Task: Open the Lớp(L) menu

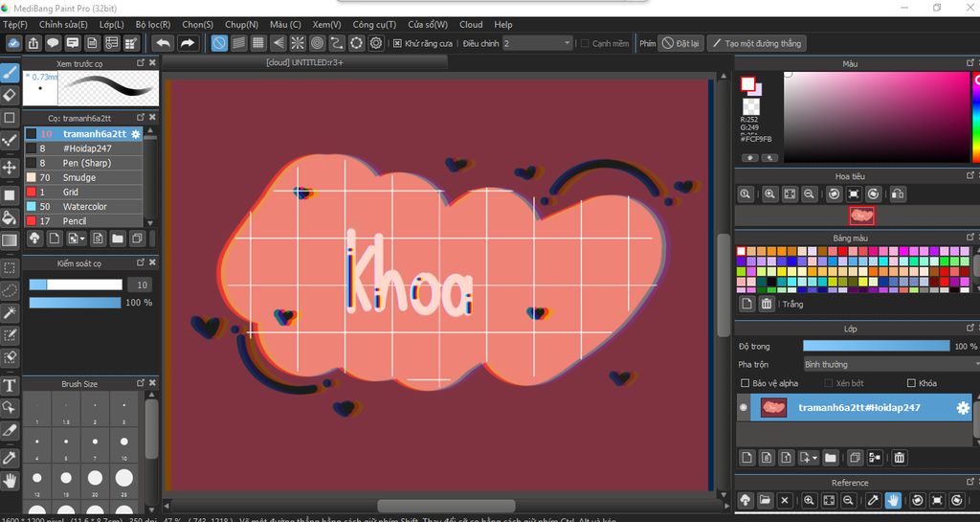Action: pyautogui.click(x=111, y=24)
